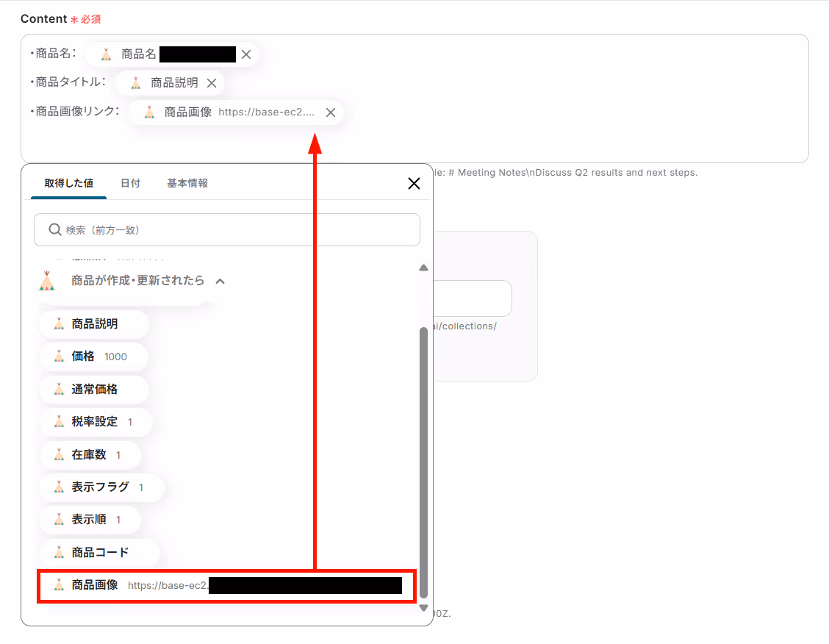Screen dimensions: 829x644
Task: Select the 価格 1000 value
Action: [93, 357]
